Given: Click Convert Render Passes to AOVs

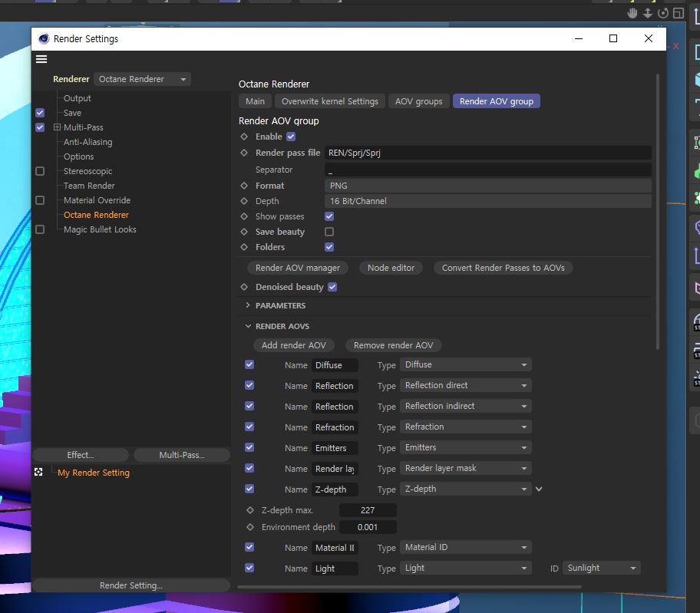Looking at the screenshot, I should [504, 268].
